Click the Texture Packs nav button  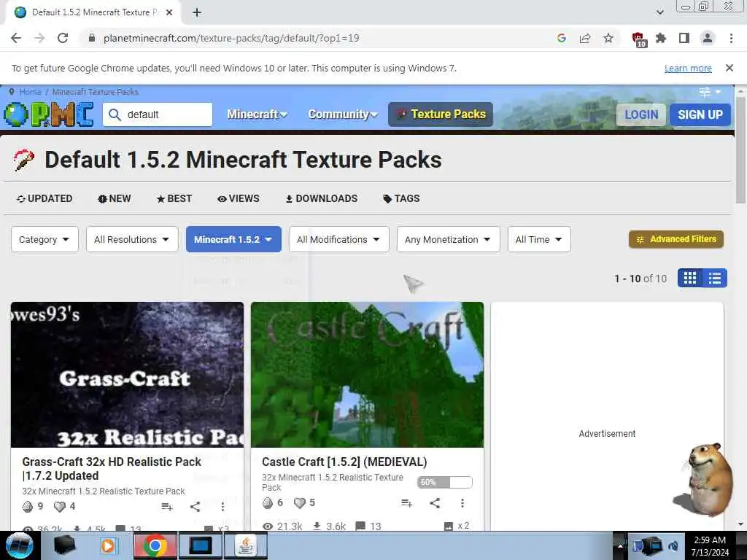point(441,114)
